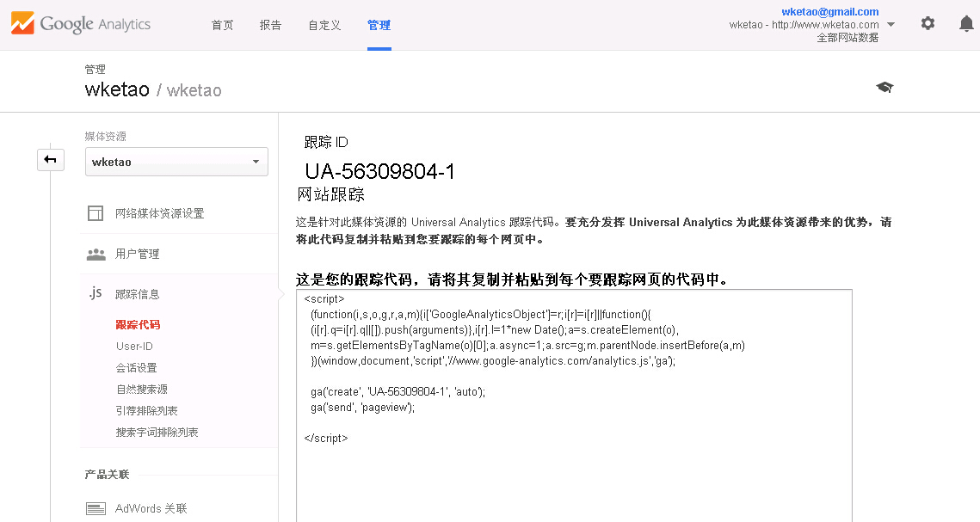
Task: Open AdWords 关联
Action: [x=151, y=509]
